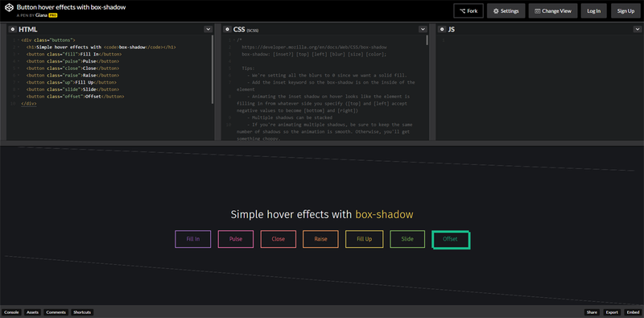Click Change View button

(x=553, y=11)
